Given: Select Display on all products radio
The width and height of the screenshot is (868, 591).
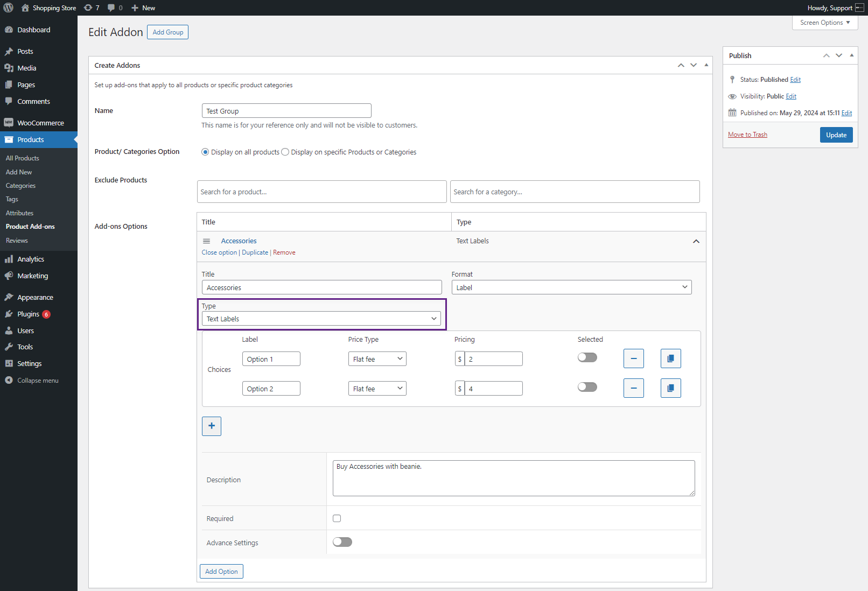Looking at the screenshot, I should tap(205, 152).
